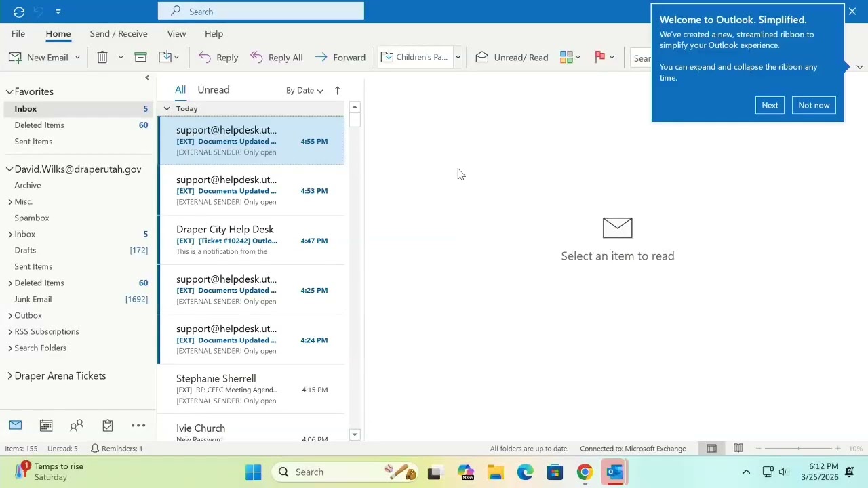Click message list scroll down arrow
Screen dimensions: 868x488
355,434
